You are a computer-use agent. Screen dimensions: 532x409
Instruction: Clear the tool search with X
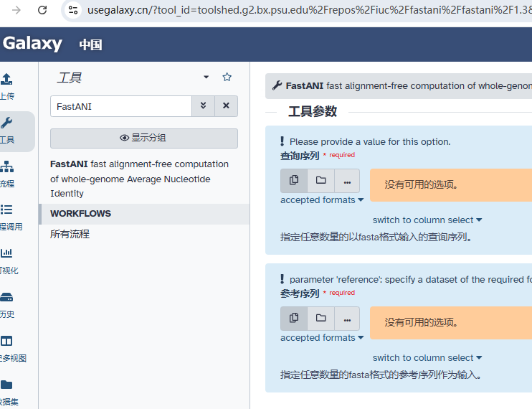click(x=226, y=106)
